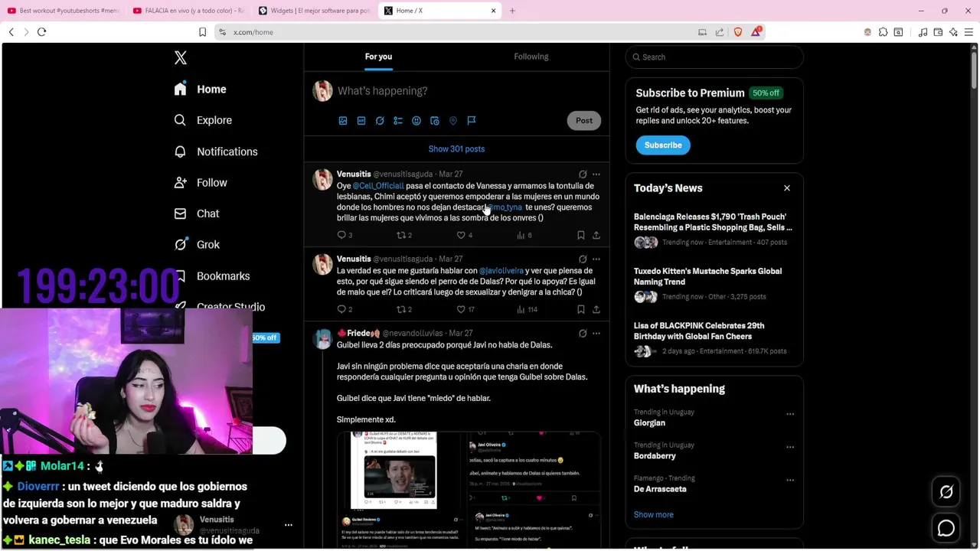Viewport: 980px width, 551px height.
Task: Open Grok explain on @javioliveira tweet
Action: (583, 259)
